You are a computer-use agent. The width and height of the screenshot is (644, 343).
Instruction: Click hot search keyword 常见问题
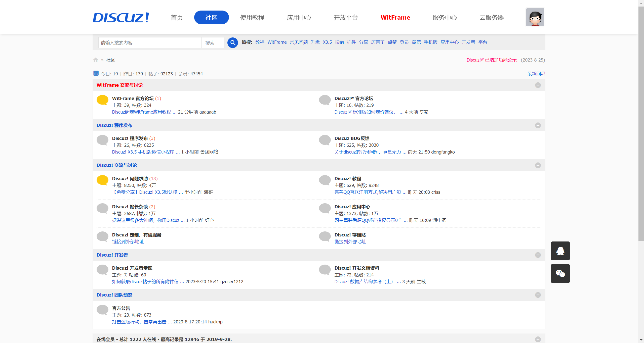tap(299, 42)
